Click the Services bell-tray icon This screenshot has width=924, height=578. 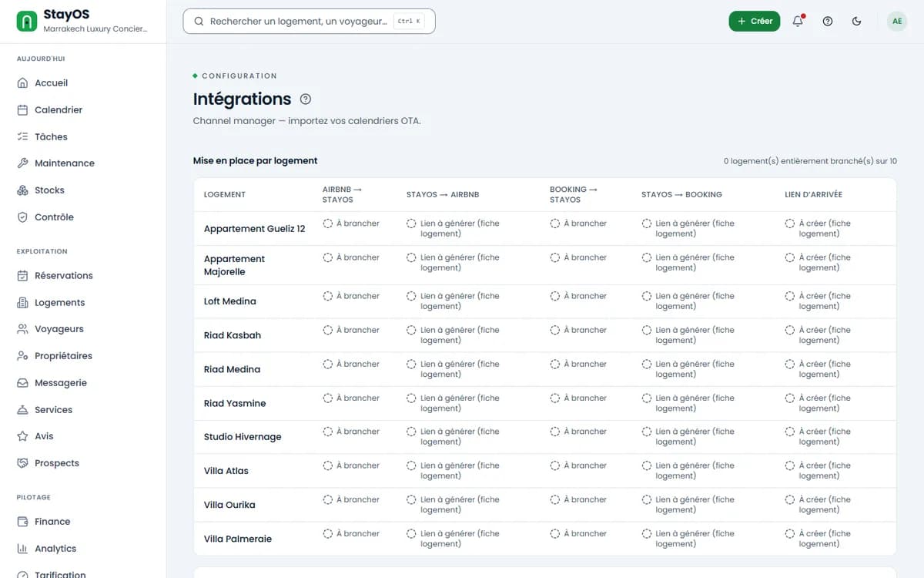coord(22,410)
